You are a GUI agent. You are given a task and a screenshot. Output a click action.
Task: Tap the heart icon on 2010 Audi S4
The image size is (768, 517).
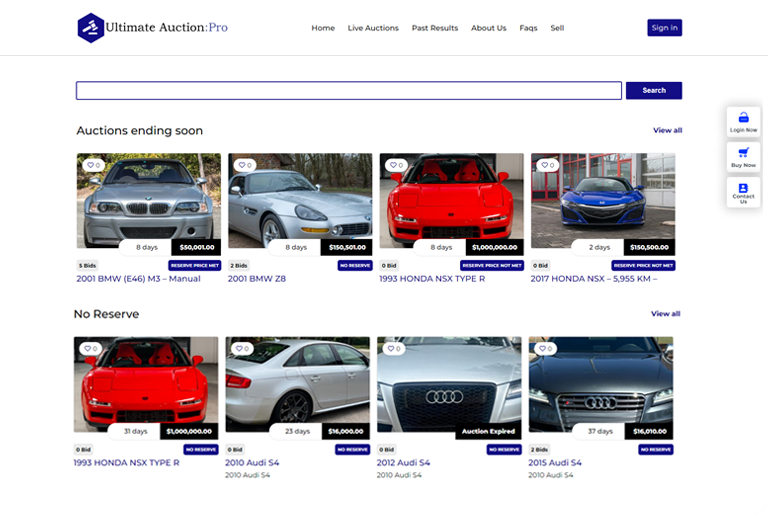click(239, 349)
